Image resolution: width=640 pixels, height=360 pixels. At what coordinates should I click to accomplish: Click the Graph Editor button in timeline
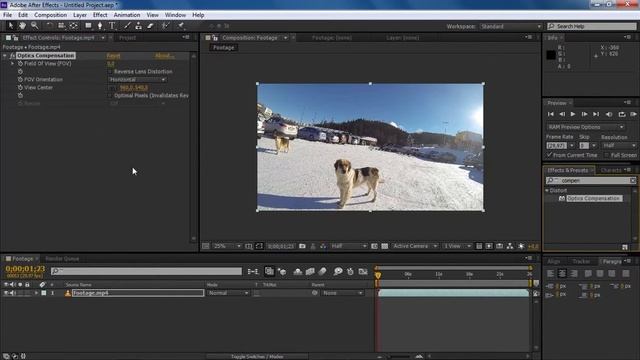click(363, 271)
